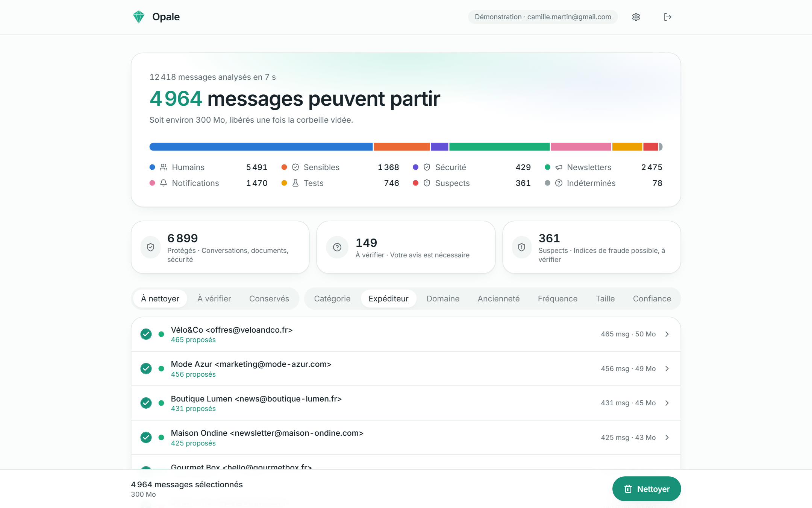
Task: Expand the Vélo&Co row chevron
Action: pyautogui.click(x=667, y=334)
